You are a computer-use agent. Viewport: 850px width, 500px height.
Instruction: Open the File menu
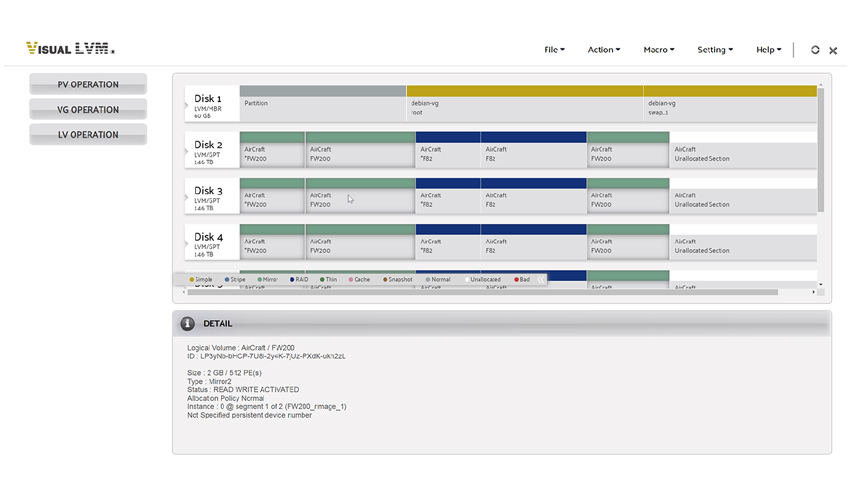(554, 50)
